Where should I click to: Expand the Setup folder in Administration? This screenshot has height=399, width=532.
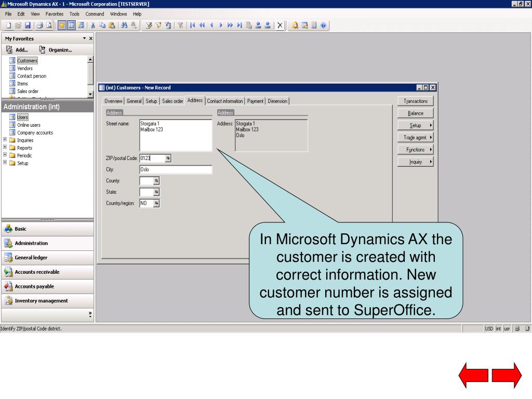tap(5, 162)
